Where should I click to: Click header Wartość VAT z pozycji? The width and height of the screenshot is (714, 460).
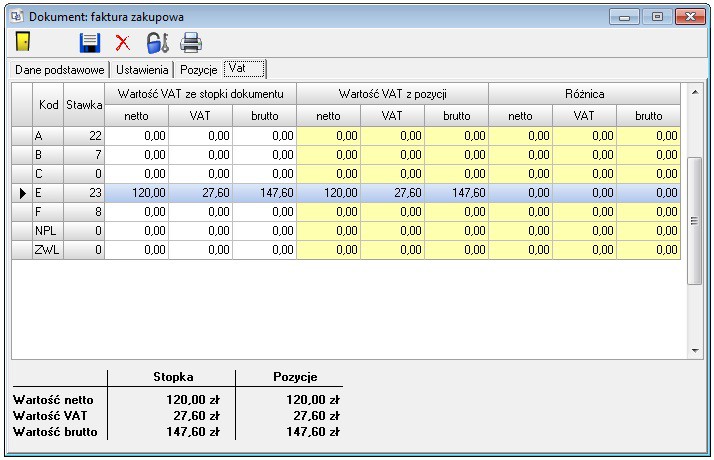click(393, 94)
